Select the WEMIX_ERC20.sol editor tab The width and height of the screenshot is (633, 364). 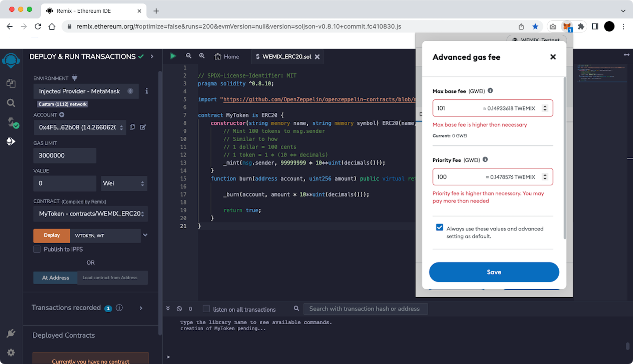[x=287, y=57]
